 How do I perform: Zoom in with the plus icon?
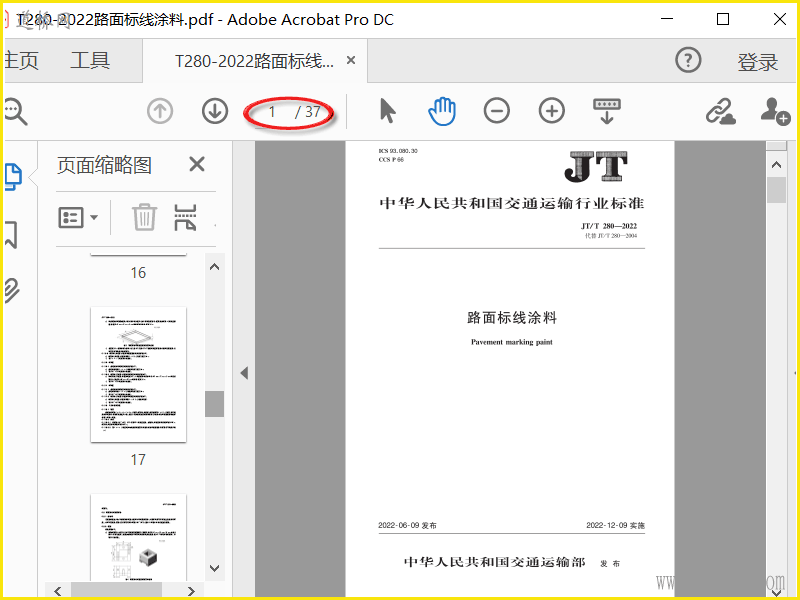(552, 111)
